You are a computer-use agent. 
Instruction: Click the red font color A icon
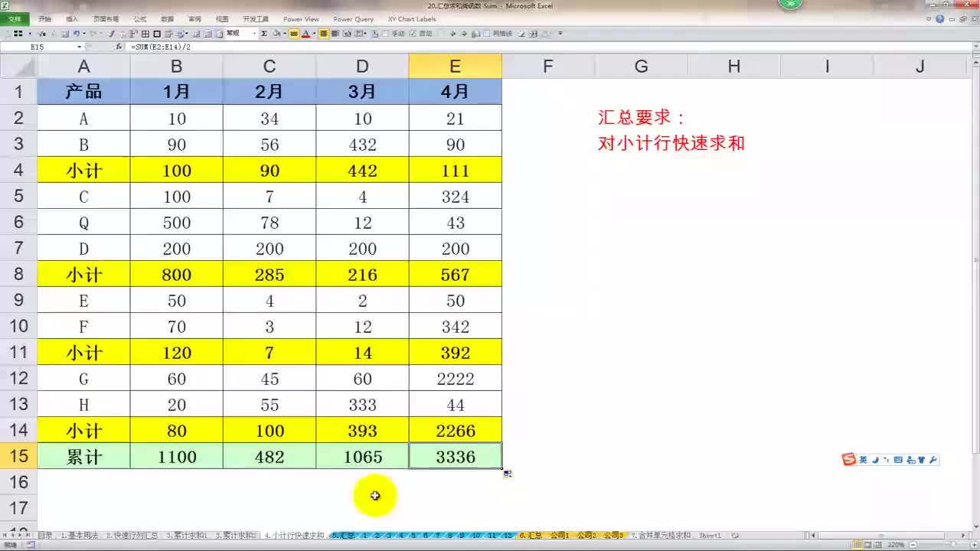pyautogui.click(x=305, y=34)
